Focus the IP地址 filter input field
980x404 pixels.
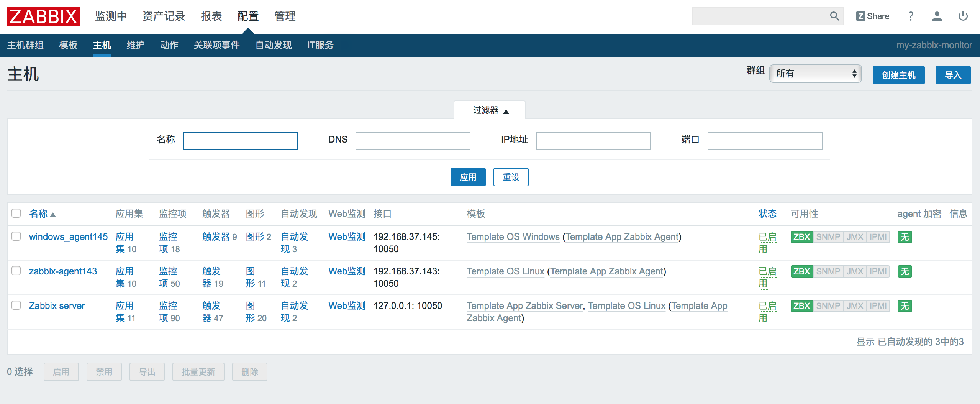pos(593,141)
